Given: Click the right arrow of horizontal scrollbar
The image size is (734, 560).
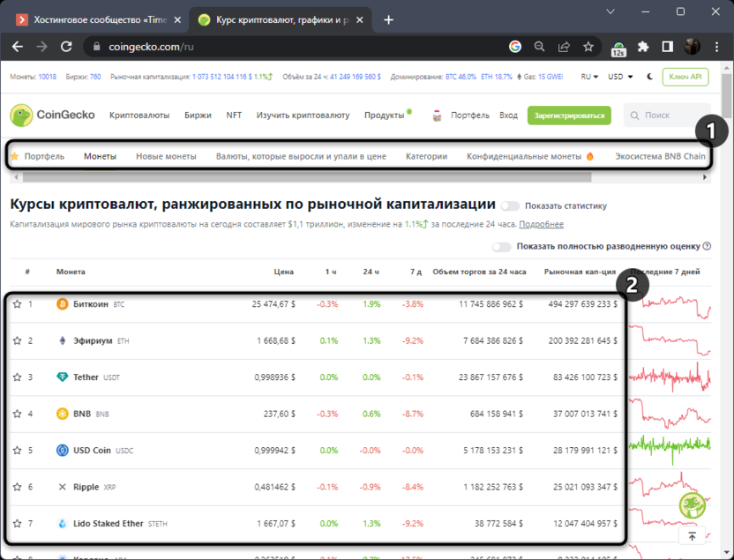Looking at the screenshot, I should point(705,177).
